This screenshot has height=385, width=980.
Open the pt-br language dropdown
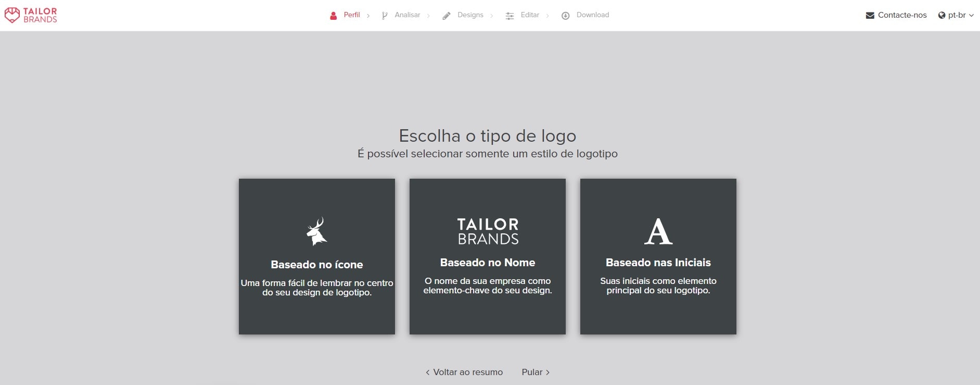[x=957, y=15]
